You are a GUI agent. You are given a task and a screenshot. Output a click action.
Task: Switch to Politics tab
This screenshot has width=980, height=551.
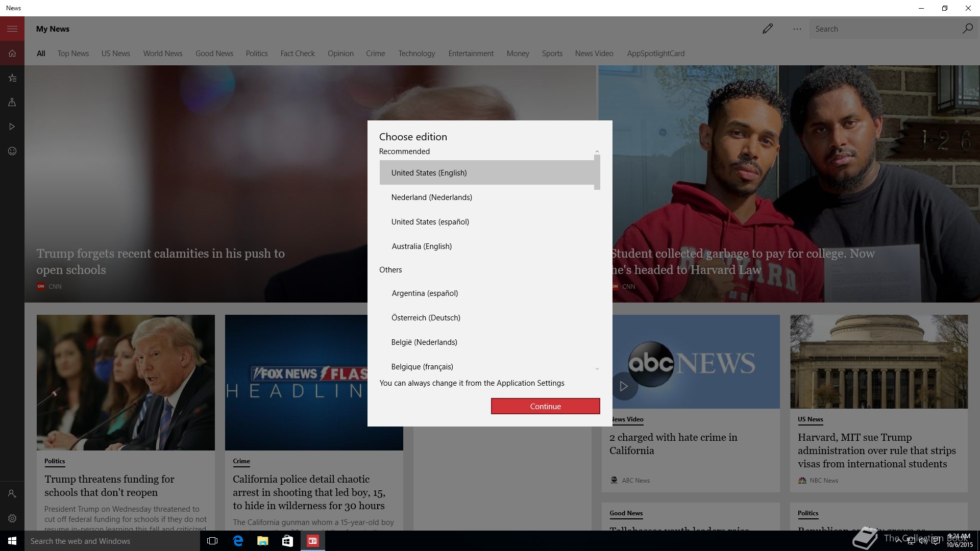click(x=257, y=54)
